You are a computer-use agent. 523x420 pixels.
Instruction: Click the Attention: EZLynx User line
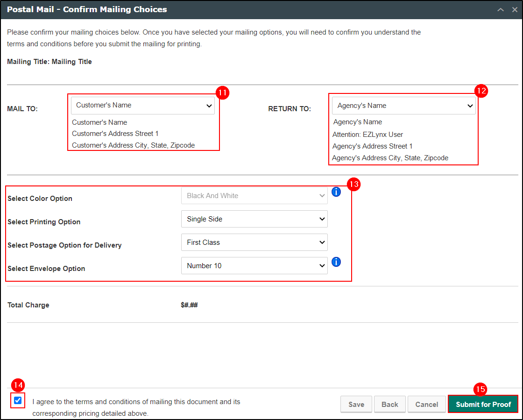[368, 135]
